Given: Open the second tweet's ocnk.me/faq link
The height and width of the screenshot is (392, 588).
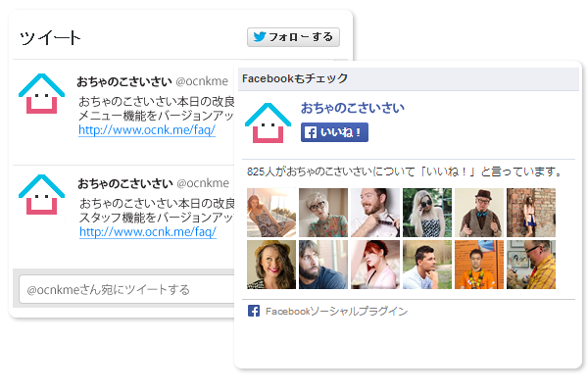Looking at the screenshot, I should pyautogui.click(x=148, y=232).
